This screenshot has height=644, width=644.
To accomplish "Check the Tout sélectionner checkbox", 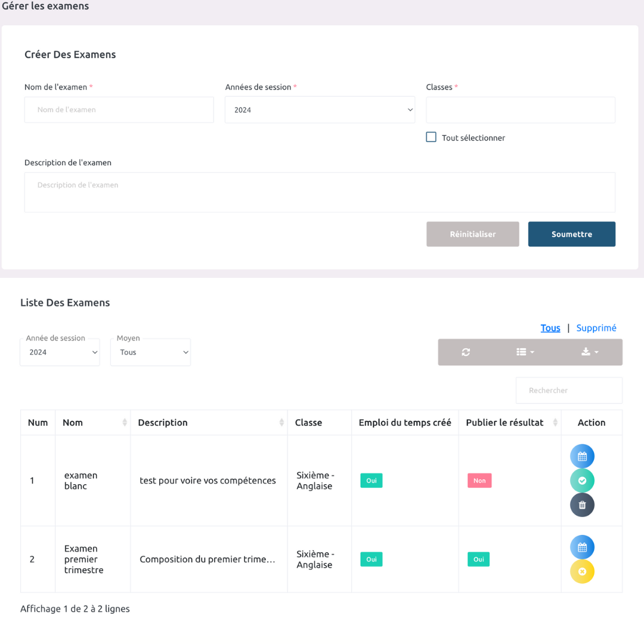I will pos(431,137).
